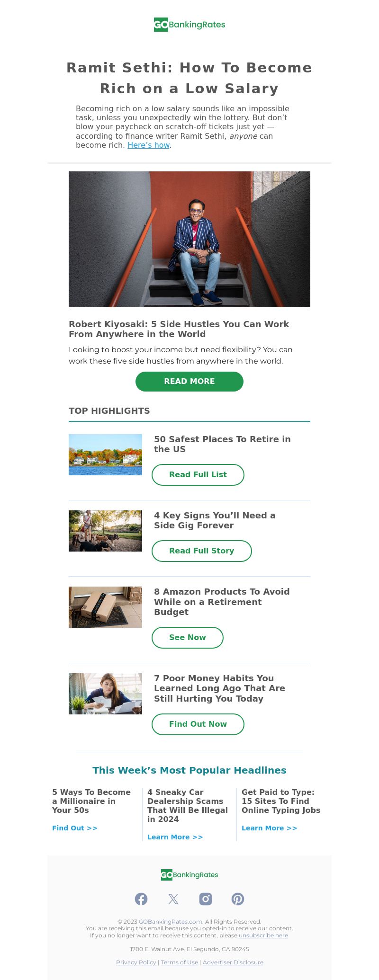The height and width of the screenshot is (980, 379).
Task: Click the Read Full List button
Action: [198, 475]
